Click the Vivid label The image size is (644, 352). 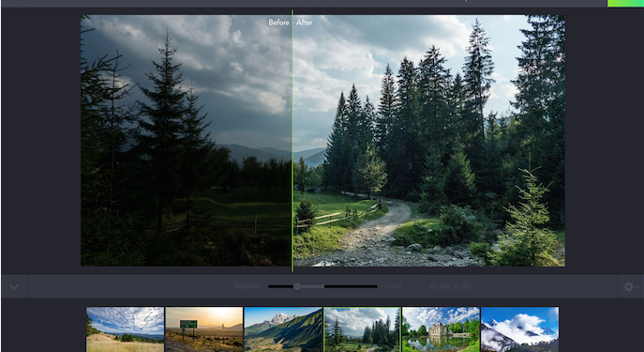tap(393, 286)
